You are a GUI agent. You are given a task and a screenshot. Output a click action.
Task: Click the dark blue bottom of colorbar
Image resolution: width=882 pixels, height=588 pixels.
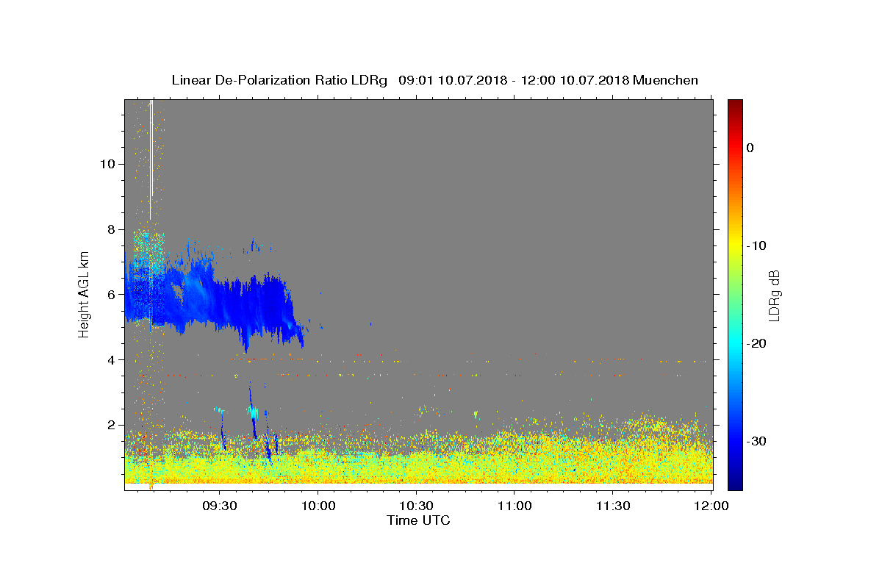coord(735,484)
